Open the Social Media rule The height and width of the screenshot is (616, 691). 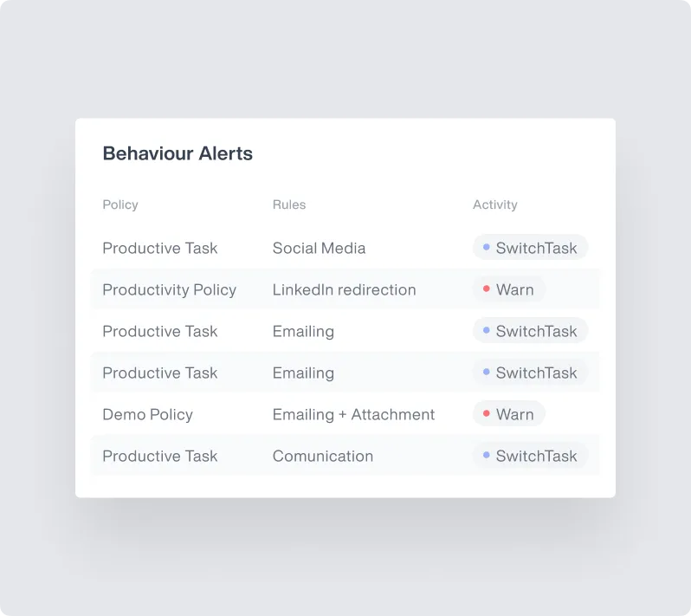[319, 248]
